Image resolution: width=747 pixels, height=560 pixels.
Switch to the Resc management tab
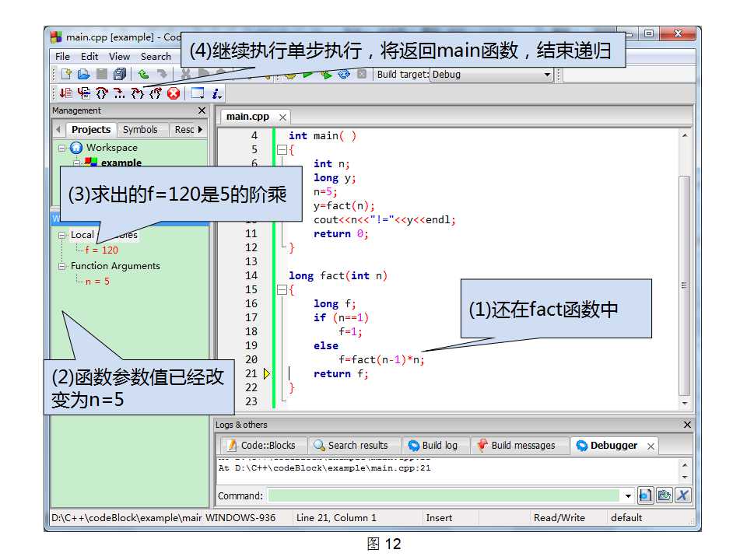[x=184, y=130]
